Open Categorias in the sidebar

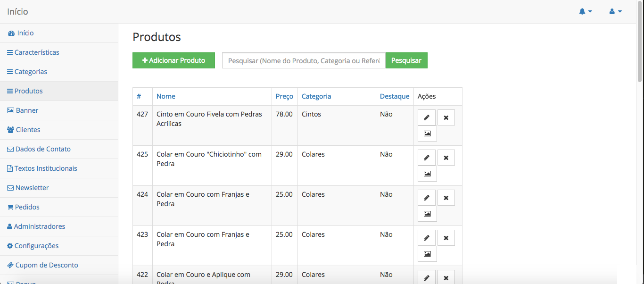[x=31, y=72]
